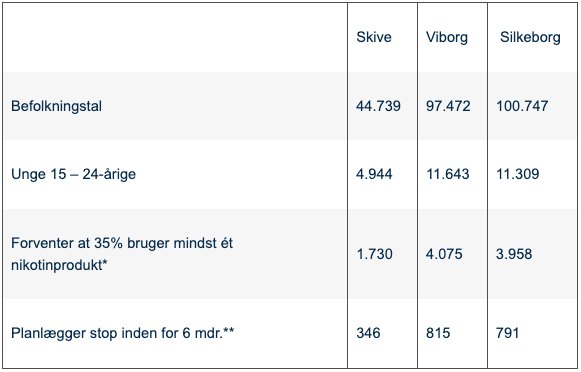Viewport: 581px width, 372px height.
Task: Click the Silkeborg value 791
Action: point(507,333)
